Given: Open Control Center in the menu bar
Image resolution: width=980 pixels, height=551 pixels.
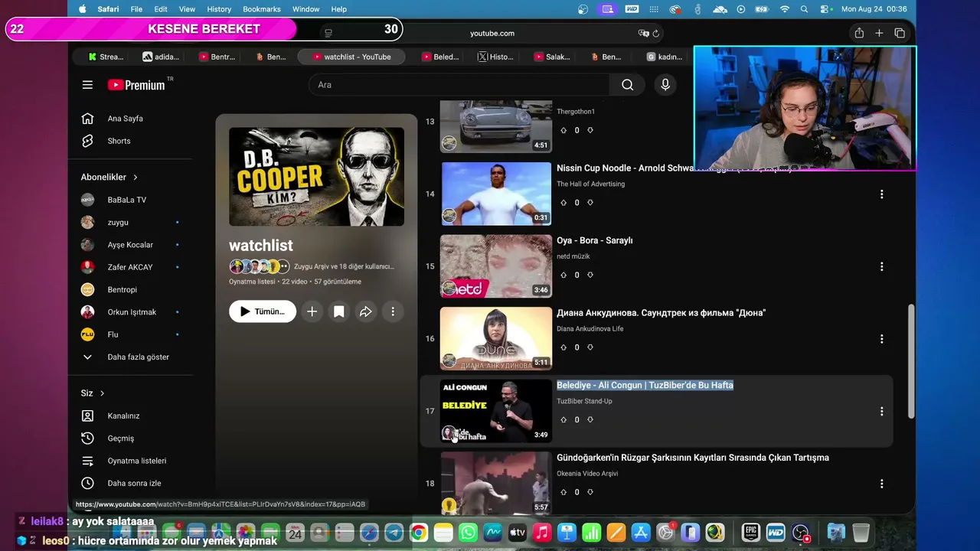Looking at the screenshot, I should click(825, 9).
